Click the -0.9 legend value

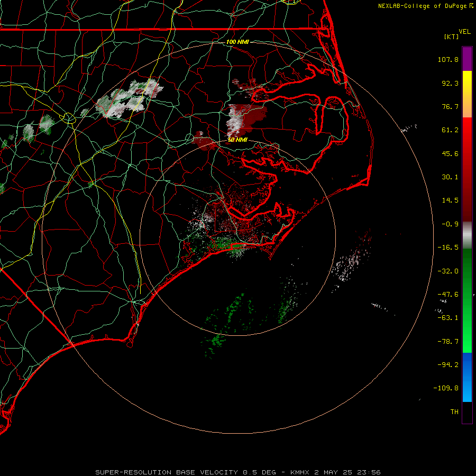coord(450,224)
